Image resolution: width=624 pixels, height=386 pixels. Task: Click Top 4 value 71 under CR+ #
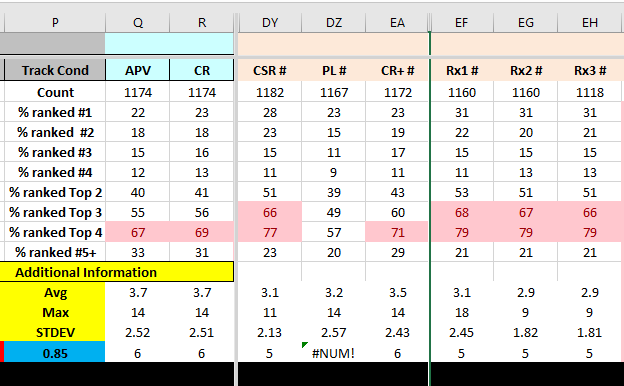(x=397, y=232)
